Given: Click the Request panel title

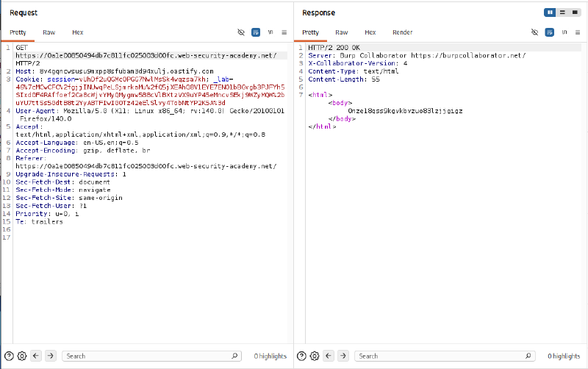Looking at the screenshot, I should (24, 12).
